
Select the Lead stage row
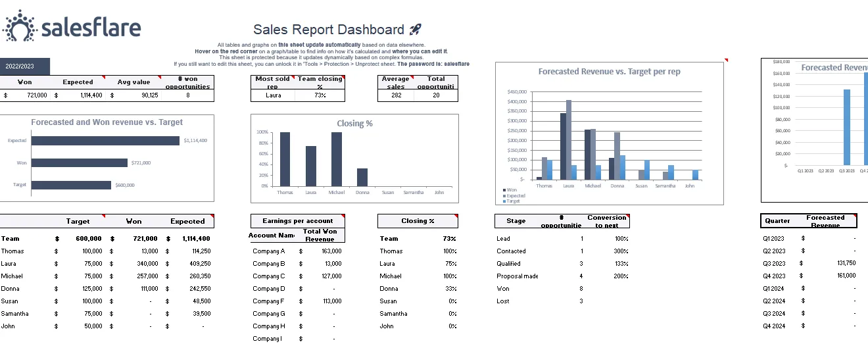pos(562,239)
